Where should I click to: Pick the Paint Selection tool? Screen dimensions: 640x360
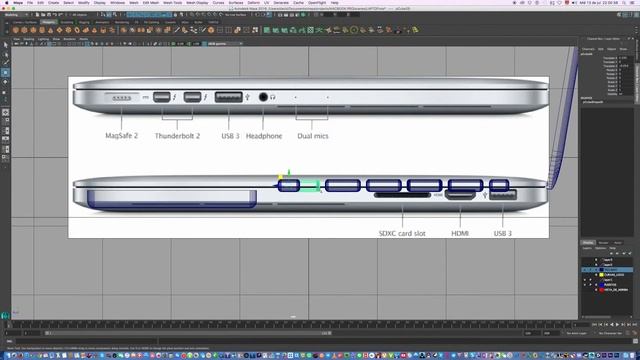click(5, 63)
